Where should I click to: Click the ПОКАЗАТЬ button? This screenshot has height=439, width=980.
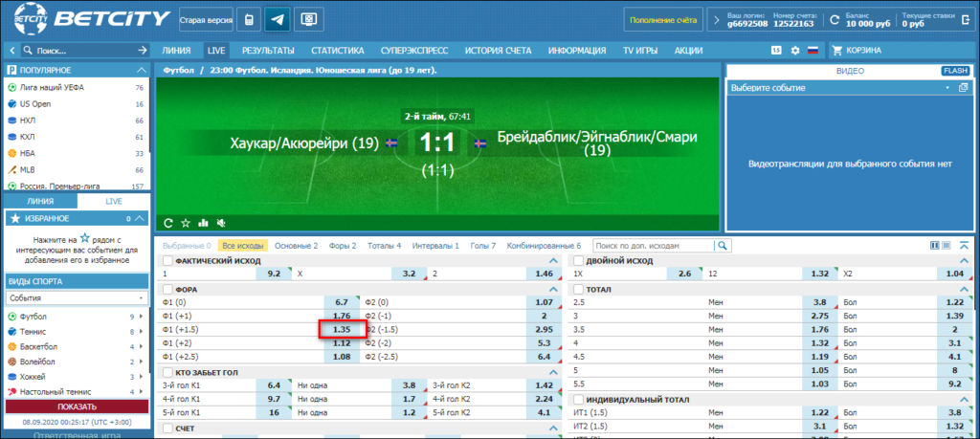[x=77, y=406]
